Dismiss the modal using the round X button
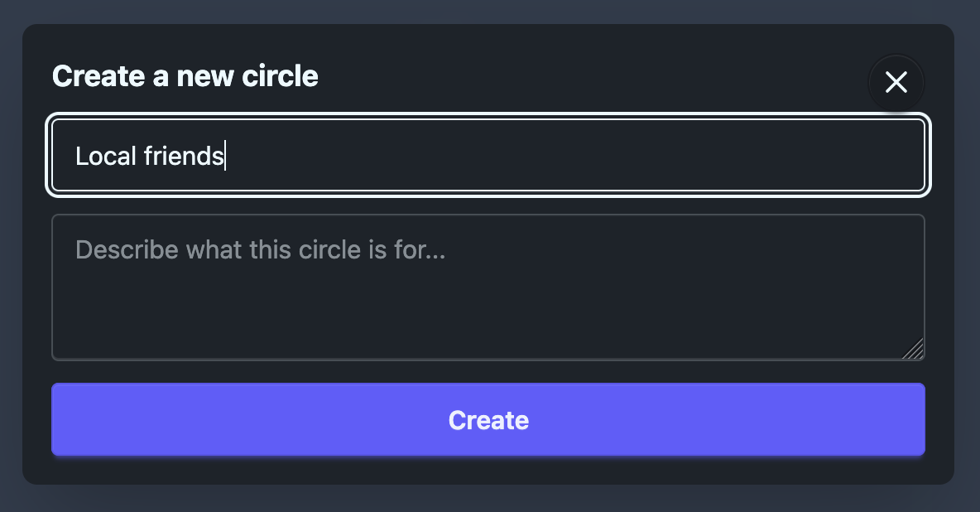This screenshot has height=512, width=980. click(896, 82)
